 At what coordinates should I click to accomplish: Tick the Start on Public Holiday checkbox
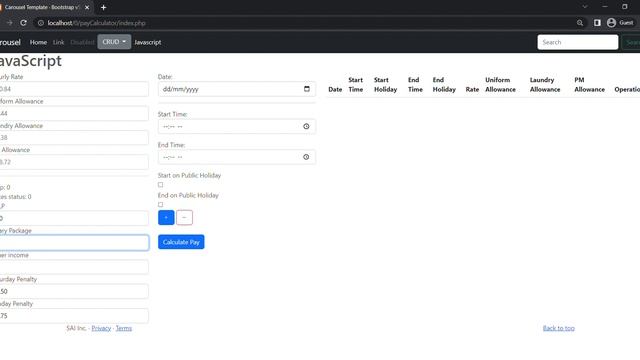coord(160,185)
